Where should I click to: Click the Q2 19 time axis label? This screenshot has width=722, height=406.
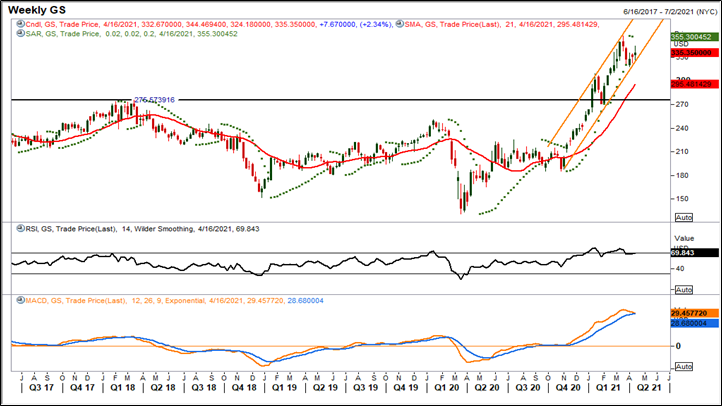325,388
